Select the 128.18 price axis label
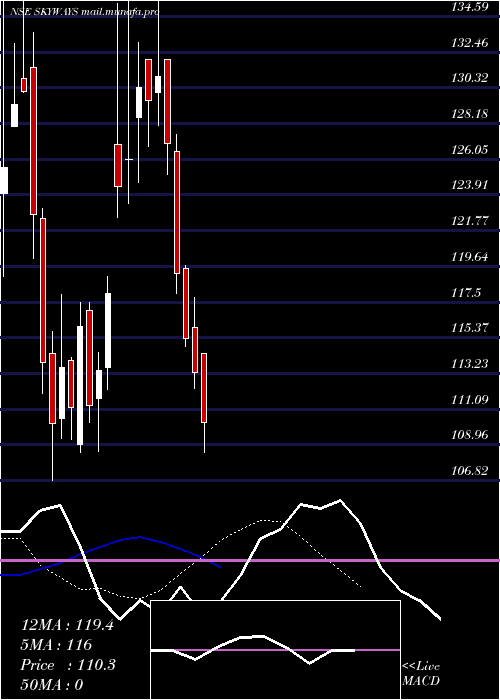Screen dimensions: 500x700 pos(469,114)
